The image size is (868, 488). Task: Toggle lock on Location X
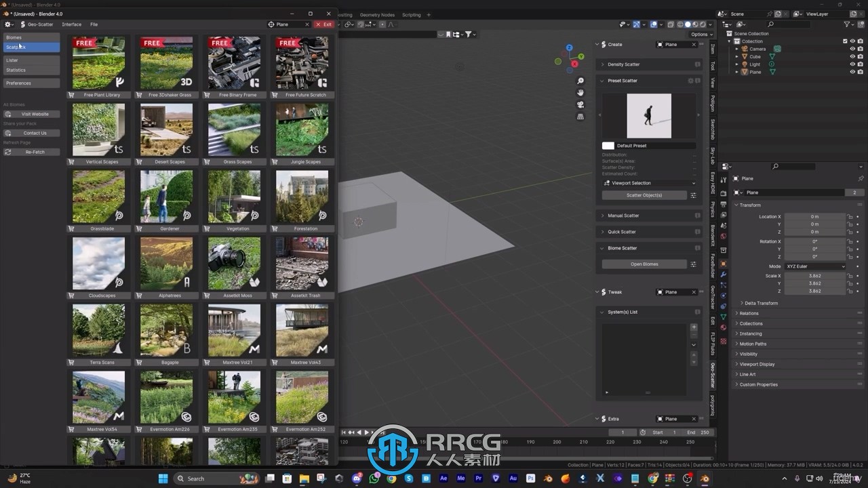pyautogui.click(x=850, y=217)
